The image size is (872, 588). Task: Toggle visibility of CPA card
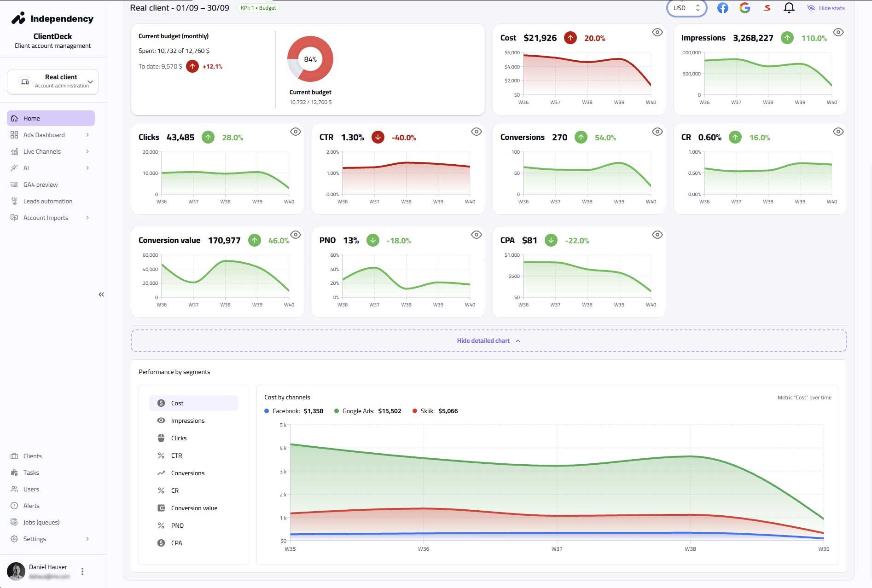657,235
